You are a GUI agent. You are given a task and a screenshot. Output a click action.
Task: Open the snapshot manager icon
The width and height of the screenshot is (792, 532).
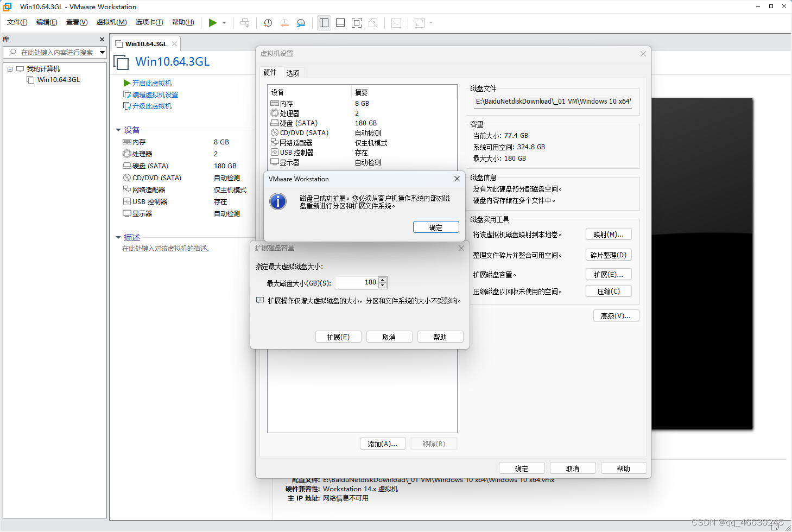pos(301,23)
